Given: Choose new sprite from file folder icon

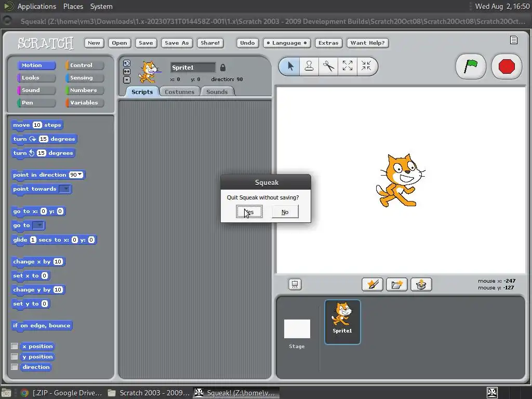Looking at the screenshot, I should click(x=396, y=284).
